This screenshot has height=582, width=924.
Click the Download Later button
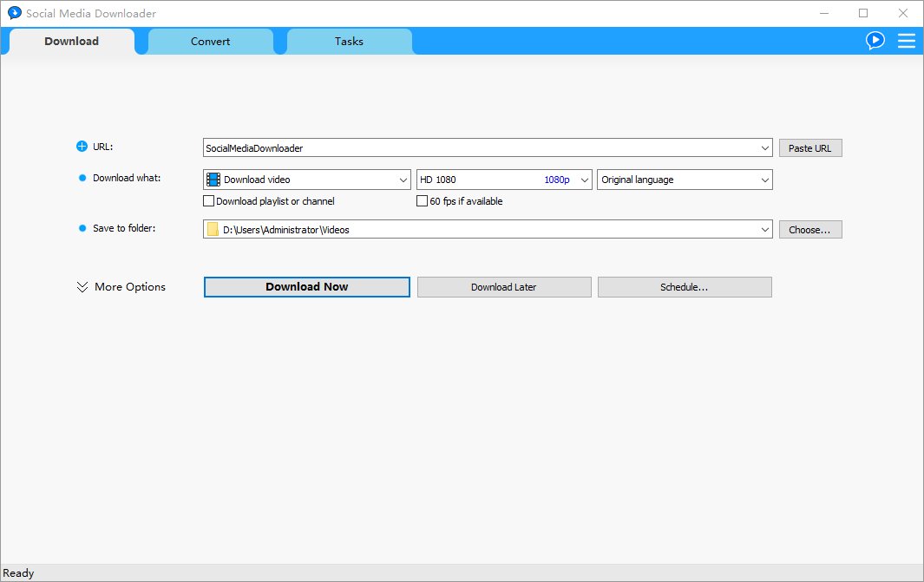click(x=504, y=287)
